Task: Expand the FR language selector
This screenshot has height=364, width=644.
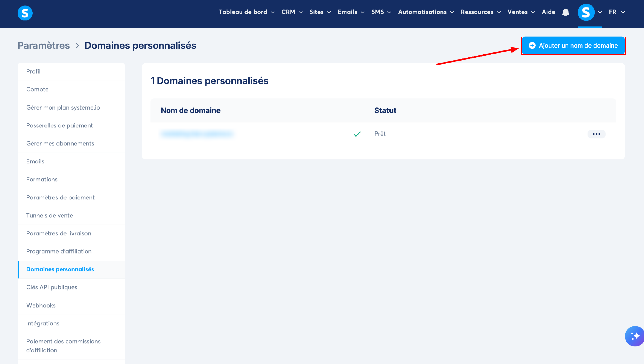Action: (x=617, y=12)
